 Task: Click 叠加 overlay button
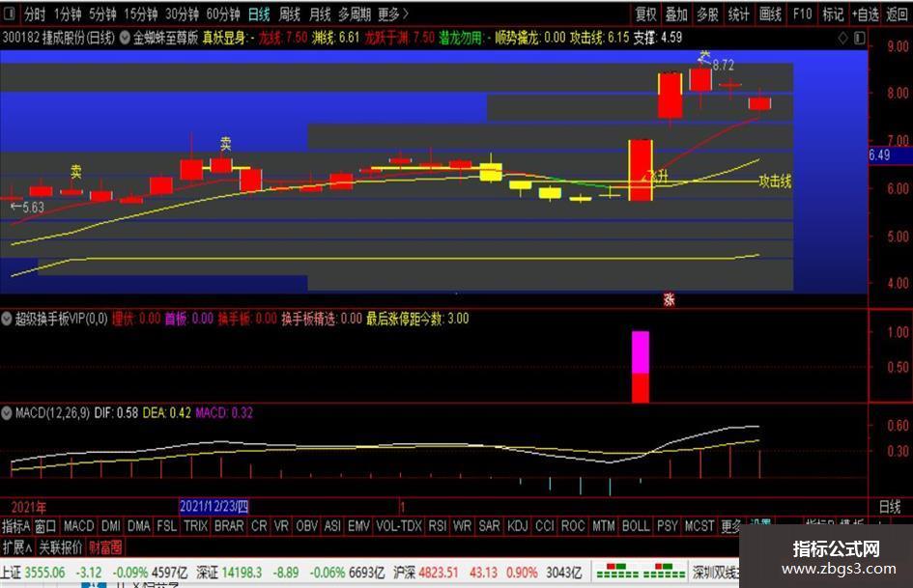point(676,14)
